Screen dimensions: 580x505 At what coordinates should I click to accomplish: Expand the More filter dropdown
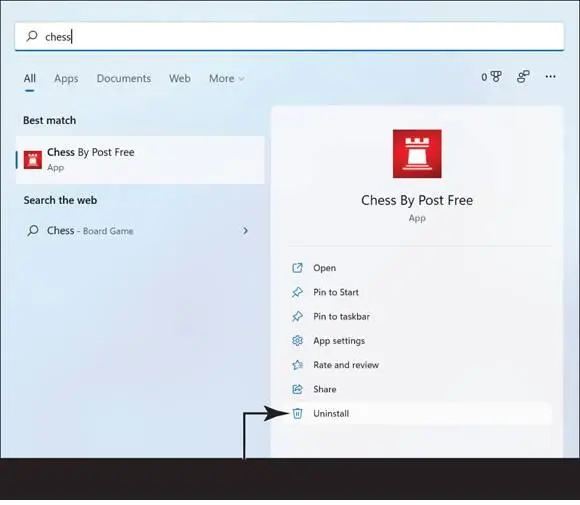pos(226,78)
